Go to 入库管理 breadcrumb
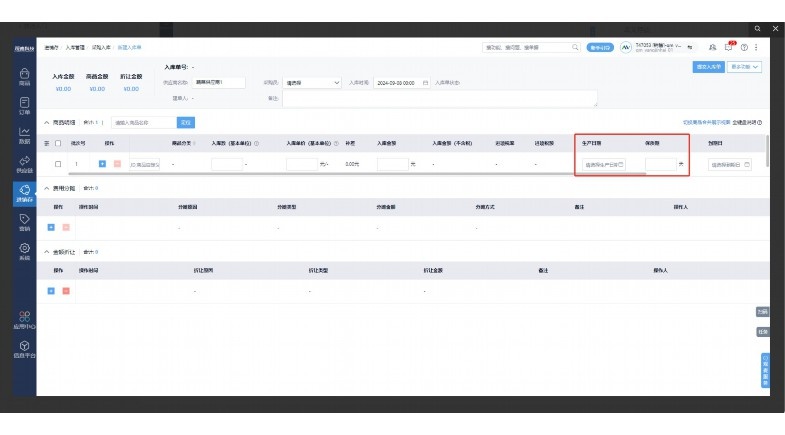This screenshot has width=785, height=435. click(75, 48)
